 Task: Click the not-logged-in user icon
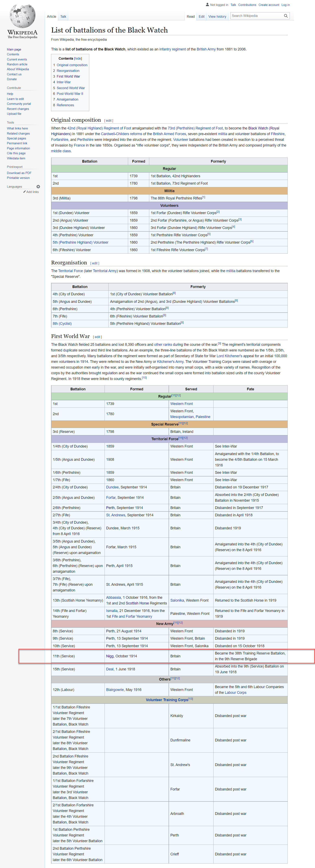(207, 5)
